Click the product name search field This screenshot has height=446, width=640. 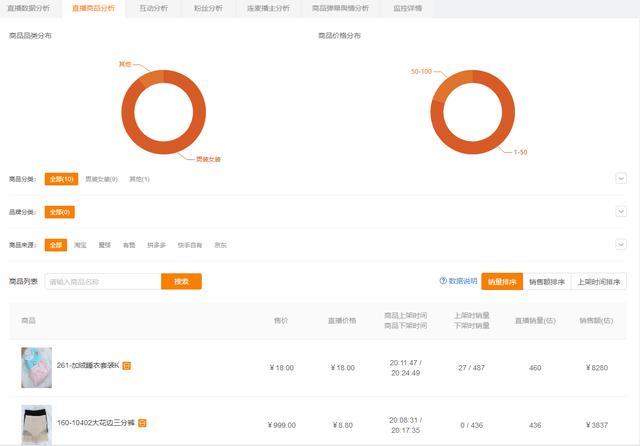[x=103, y=282]
